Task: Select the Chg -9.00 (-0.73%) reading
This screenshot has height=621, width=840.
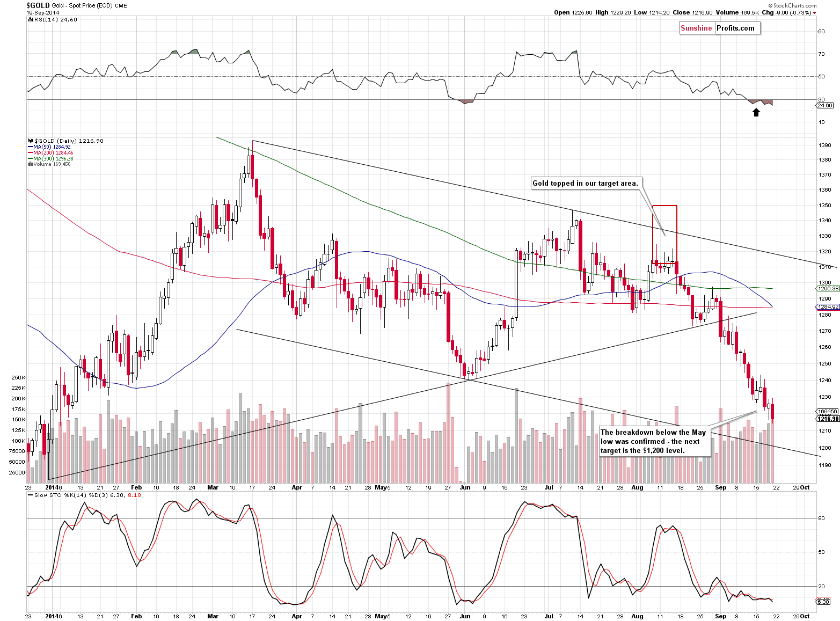Action: coord(786,12)
